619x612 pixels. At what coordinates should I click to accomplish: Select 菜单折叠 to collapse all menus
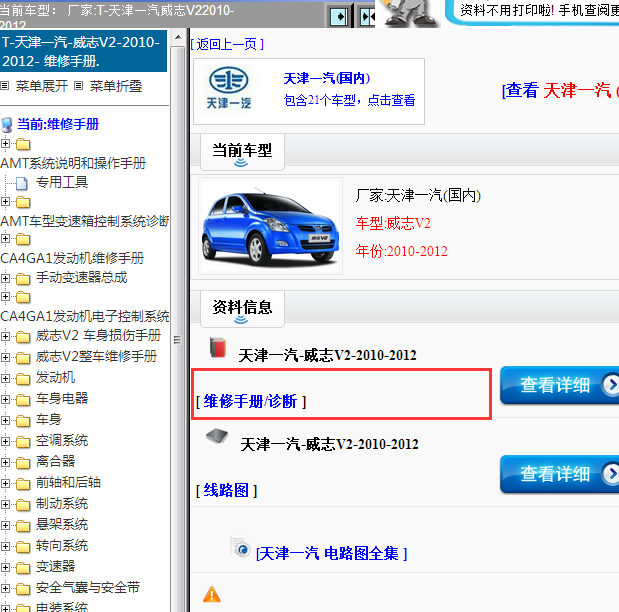116,86
